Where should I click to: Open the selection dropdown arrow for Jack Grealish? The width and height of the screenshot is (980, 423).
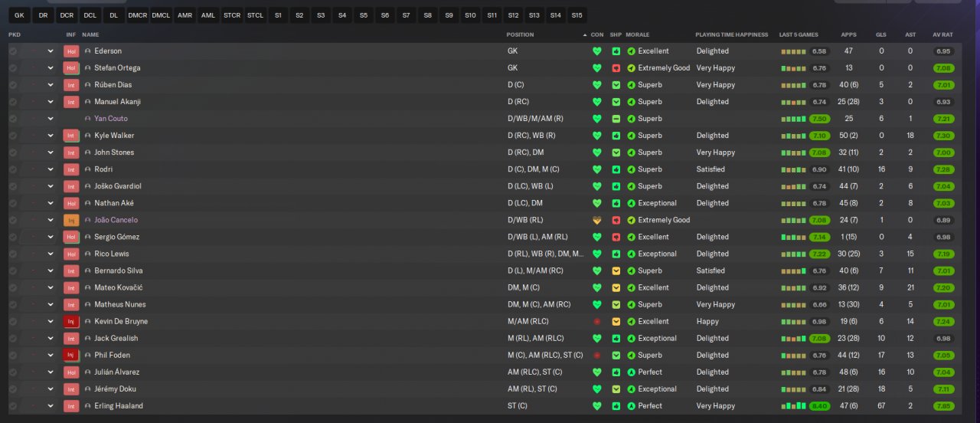(51, 338)
